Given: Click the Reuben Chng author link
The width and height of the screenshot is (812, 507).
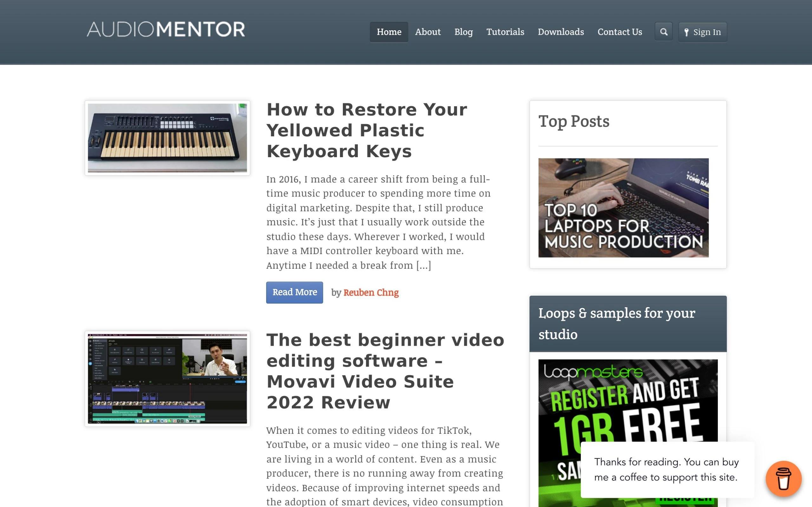Looking at the screenshot, I should [370, 292].
